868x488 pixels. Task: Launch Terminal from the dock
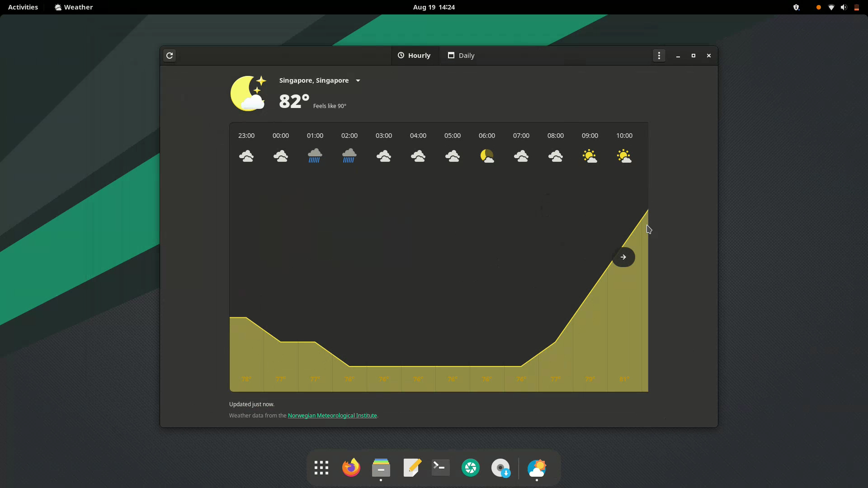440,468
